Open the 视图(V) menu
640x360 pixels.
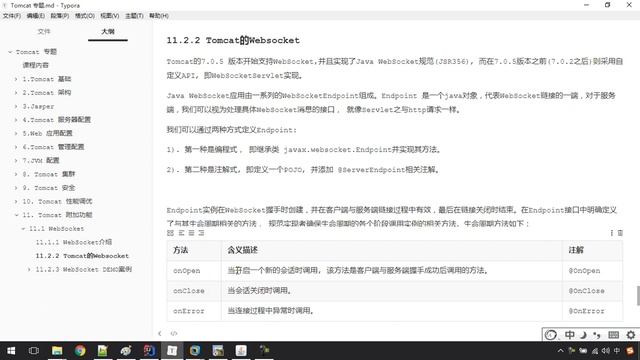pos(109,16)
